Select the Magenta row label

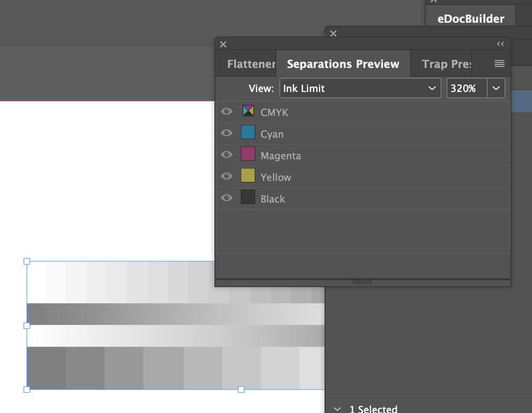click(281, 155)
